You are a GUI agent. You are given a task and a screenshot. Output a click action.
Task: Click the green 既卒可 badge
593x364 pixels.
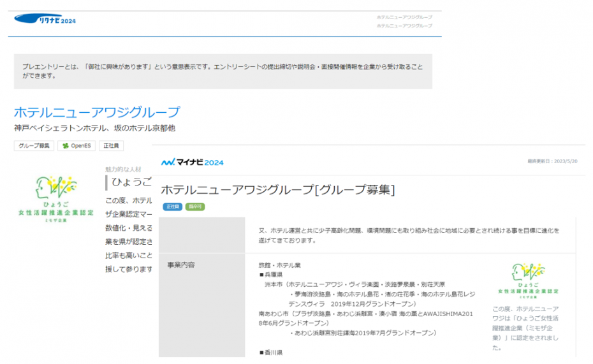pyautogui.click(x=195, y=207)
